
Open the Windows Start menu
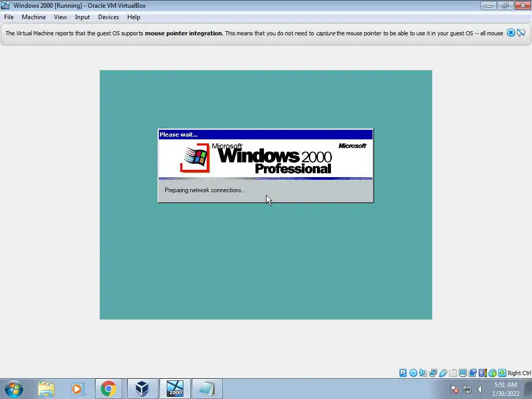point(14,389)
